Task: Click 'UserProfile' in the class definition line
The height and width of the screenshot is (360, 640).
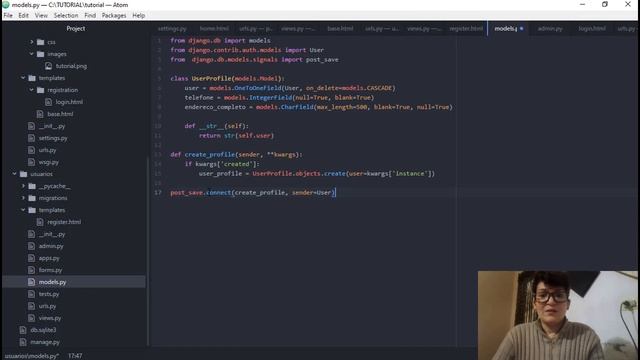Action: pyautogui.click(x=211, y=78)
